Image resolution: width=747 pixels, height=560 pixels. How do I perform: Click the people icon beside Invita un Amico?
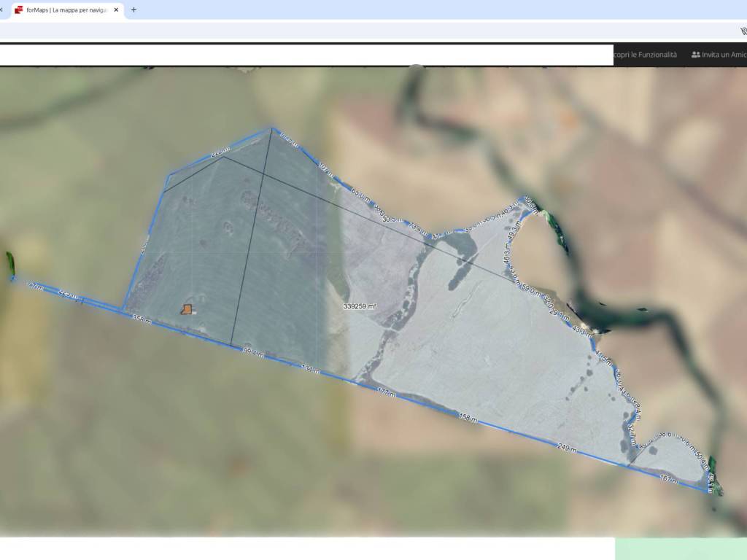[695, 55]
